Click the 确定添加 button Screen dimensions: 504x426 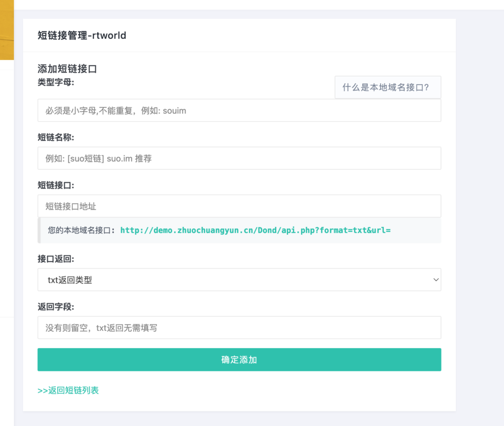click(239, 360)
